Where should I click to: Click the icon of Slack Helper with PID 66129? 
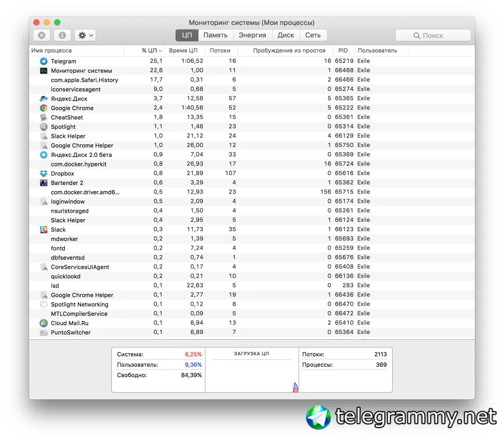[x=44, y=136]
